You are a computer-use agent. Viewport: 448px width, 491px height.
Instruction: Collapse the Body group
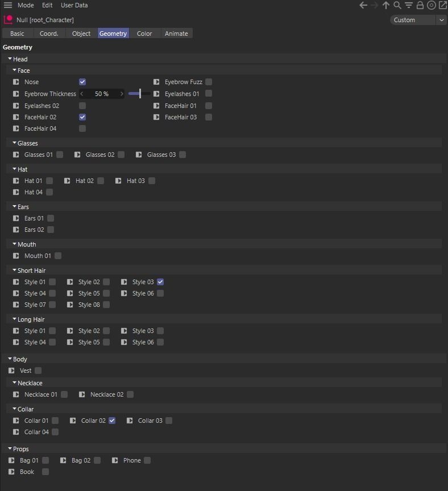tap(10, 359)
